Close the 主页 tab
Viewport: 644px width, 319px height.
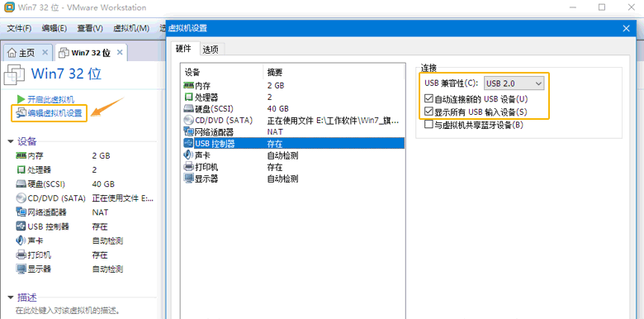click(45, 52)
